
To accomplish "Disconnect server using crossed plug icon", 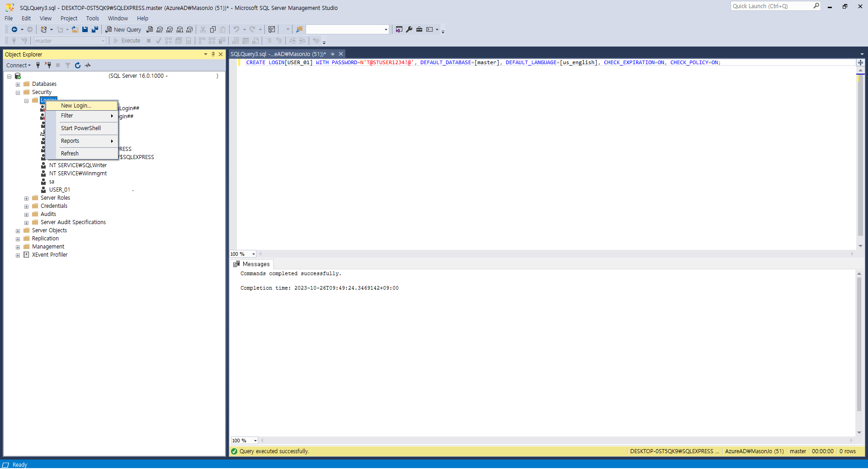I will tap(48, 65).
